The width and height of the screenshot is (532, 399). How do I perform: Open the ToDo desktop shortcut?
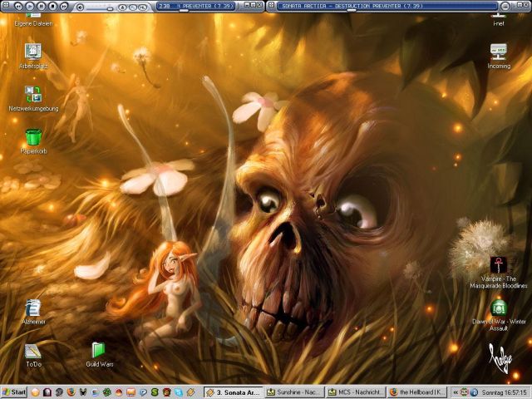[x=33, y=350]
